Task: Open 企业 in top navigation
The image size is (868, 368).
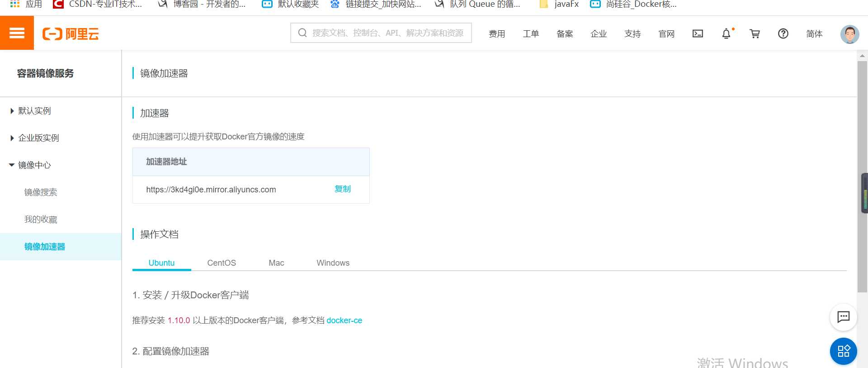Action: tap(599, 34)
